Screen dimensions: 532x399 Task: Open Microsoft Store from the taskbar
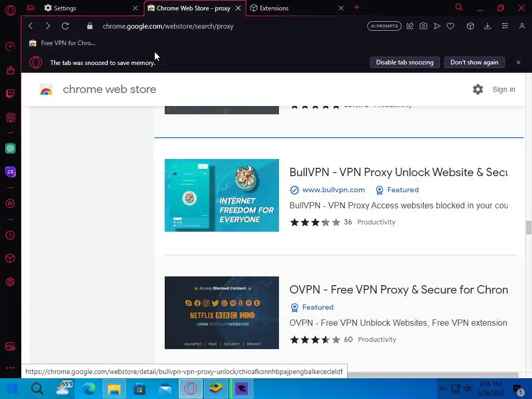point(139,389)
